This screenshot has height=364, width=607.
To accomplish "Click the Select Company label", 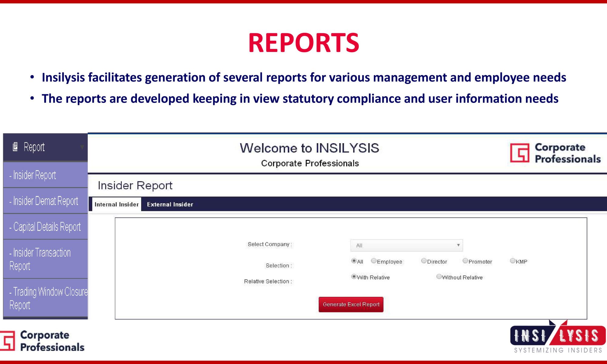I will (x=270, y=244).
